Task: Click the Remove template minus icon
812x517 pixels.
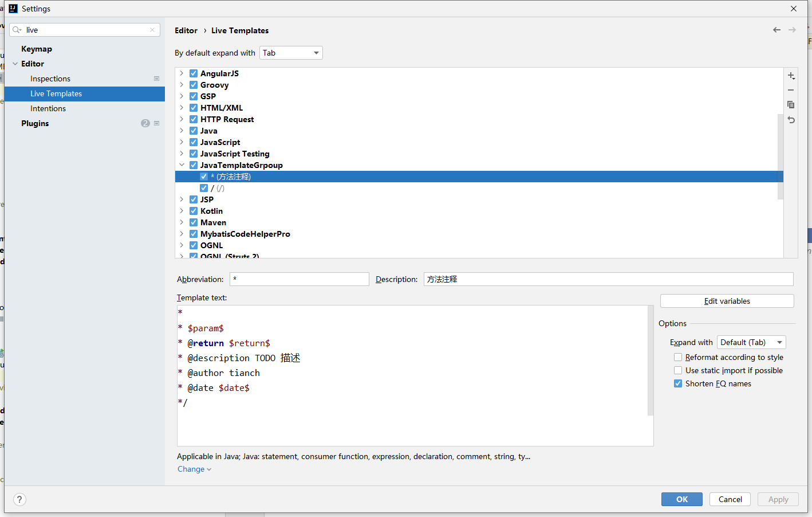Action: tap(791, 90)
